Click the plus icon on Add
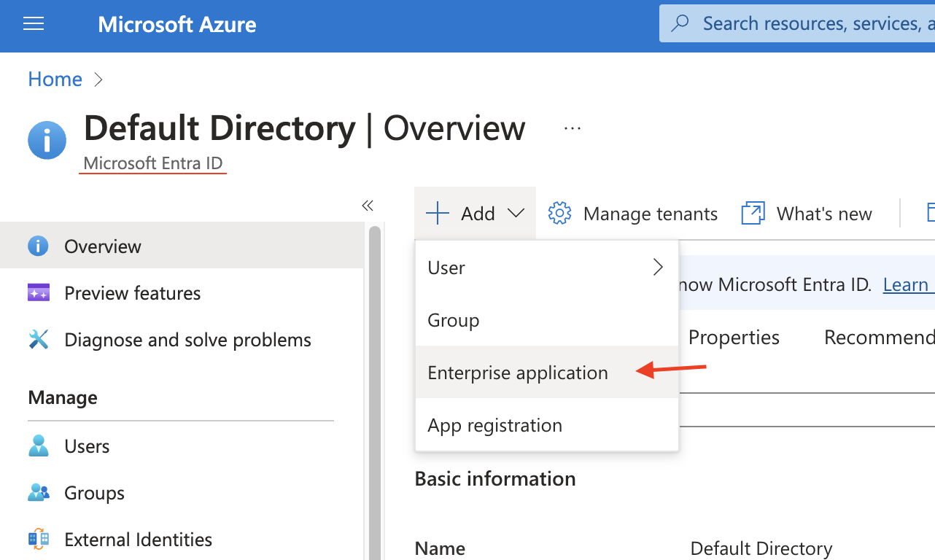The image size is (935, 560). (438, 214)
